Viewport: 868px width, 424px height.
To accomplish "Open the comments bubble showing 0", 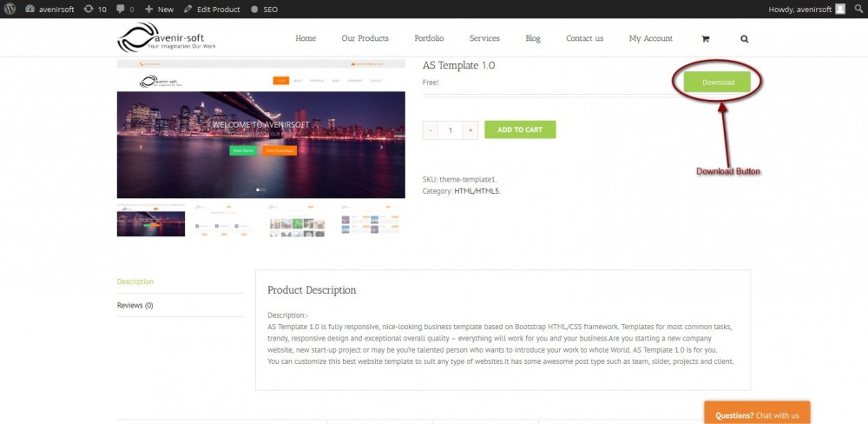I will coord(125,10).
